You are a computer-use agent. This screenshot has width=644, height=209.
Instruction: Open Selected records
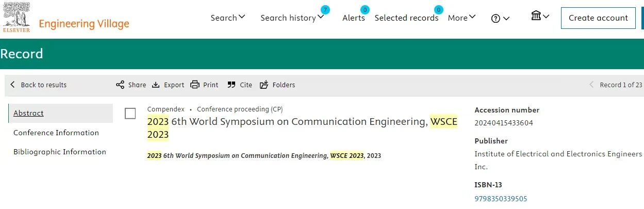click(406, 18)
